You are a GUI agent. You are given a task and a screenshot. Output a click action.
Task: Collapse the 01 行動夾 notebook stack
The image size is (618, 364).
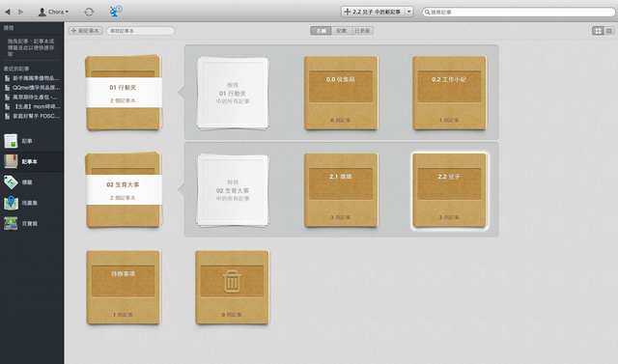pos(124,93)
